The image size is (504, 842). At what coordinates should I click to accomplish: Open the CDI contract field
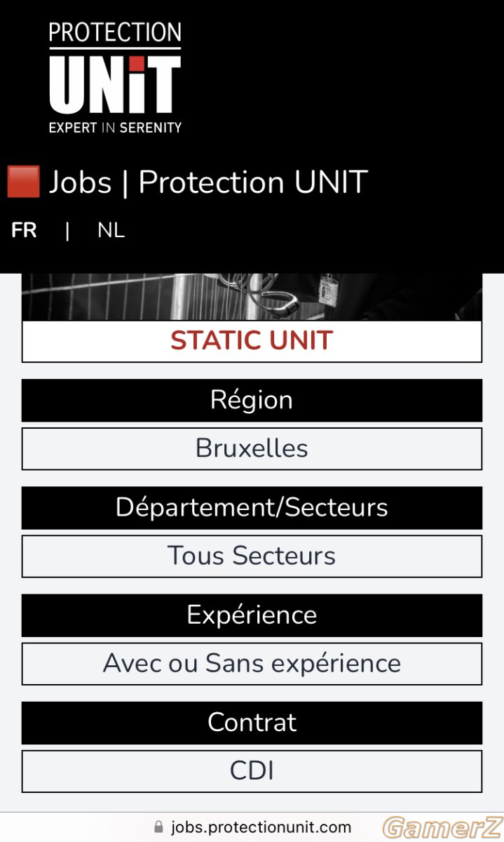pyautogui.click(x=252, y=771)
